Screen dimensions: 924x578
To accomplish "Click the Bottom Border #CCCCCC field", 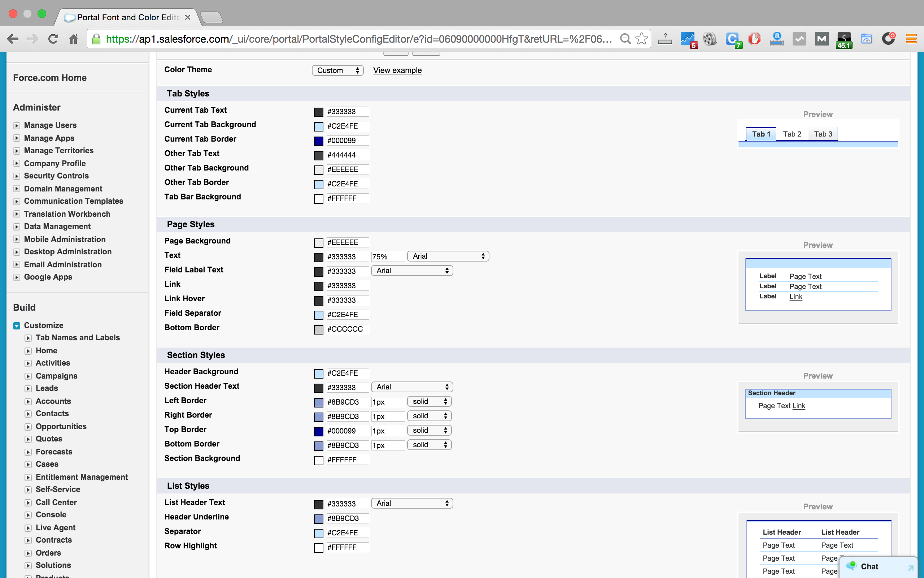I will point(348,329).
